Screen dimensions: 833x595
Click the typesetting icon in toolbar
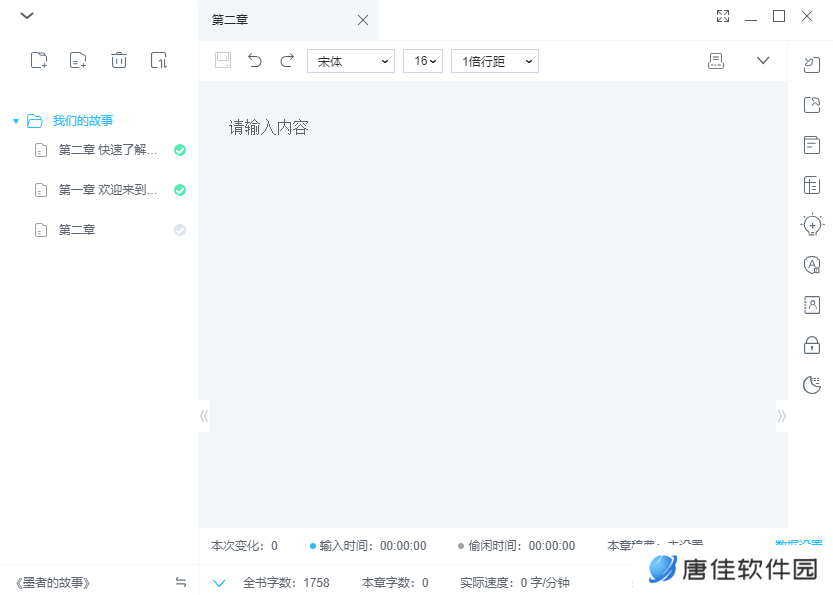click(716, 61)
